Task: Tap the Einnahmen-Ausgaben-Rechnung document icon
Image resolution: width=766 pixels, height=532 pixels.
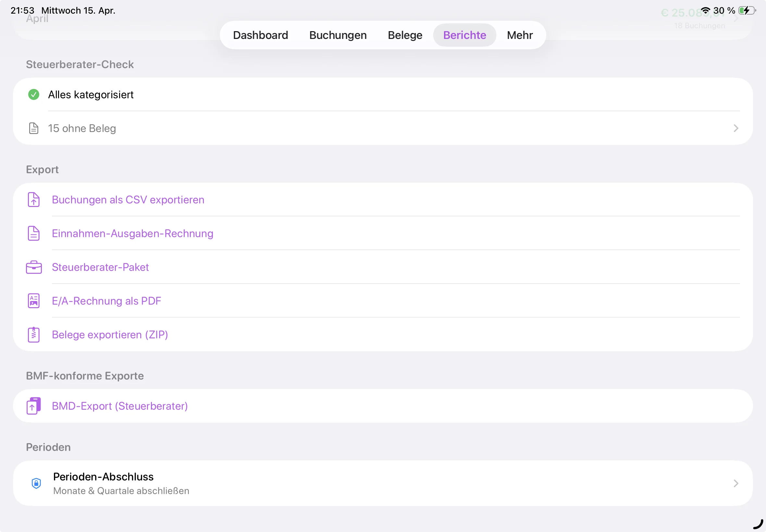Action: click(x=34, y=233)
